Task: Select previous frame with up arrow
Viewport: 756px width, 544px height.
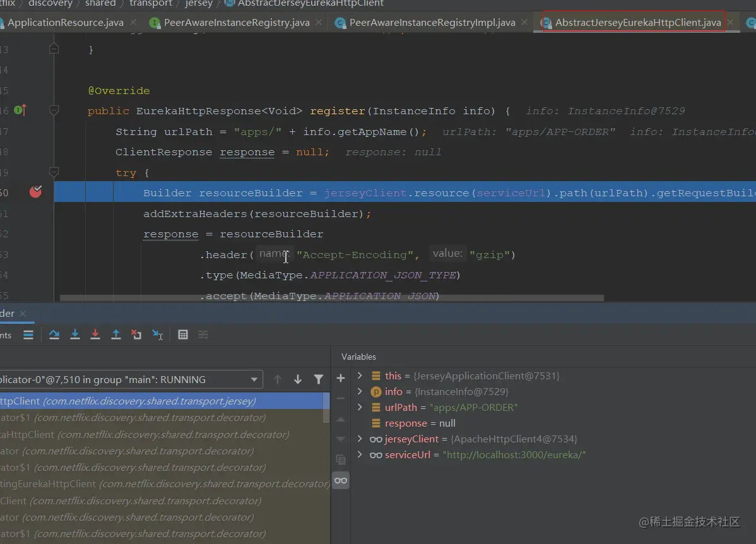Action: (x=278, y=379)
